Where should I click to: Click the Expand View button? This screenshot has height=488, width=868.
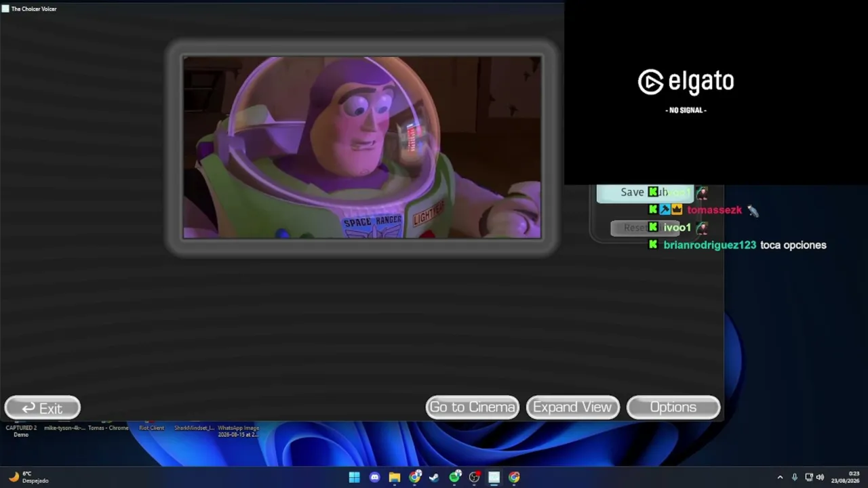(x=572, y=407)
